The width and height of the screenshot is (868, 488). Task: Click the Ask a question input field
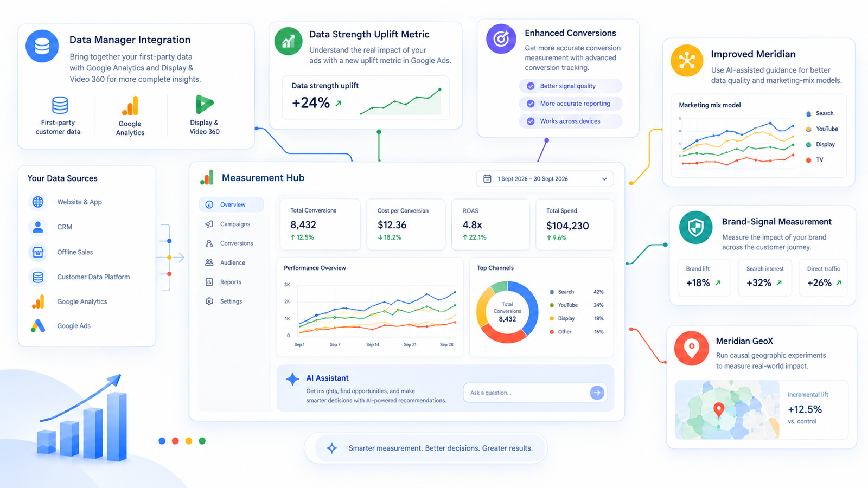[x=535, y=393]
